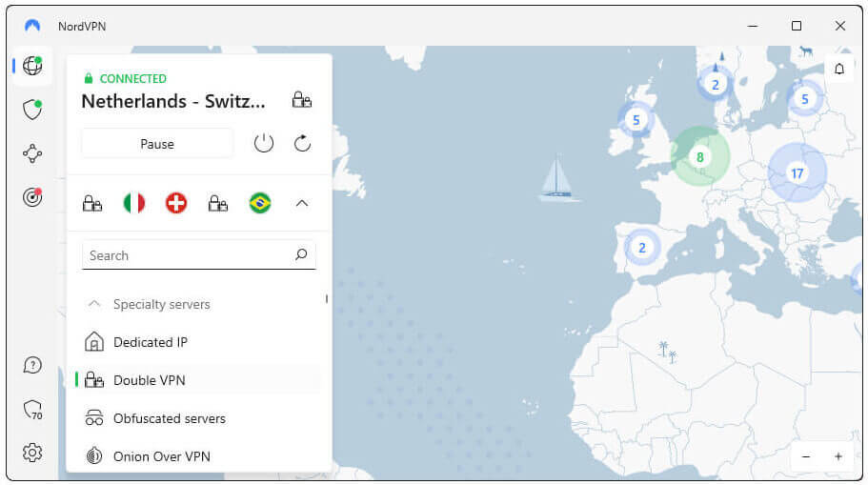Select Double VPN specialty server
868x485 pixels.
[x=199, y=380]
